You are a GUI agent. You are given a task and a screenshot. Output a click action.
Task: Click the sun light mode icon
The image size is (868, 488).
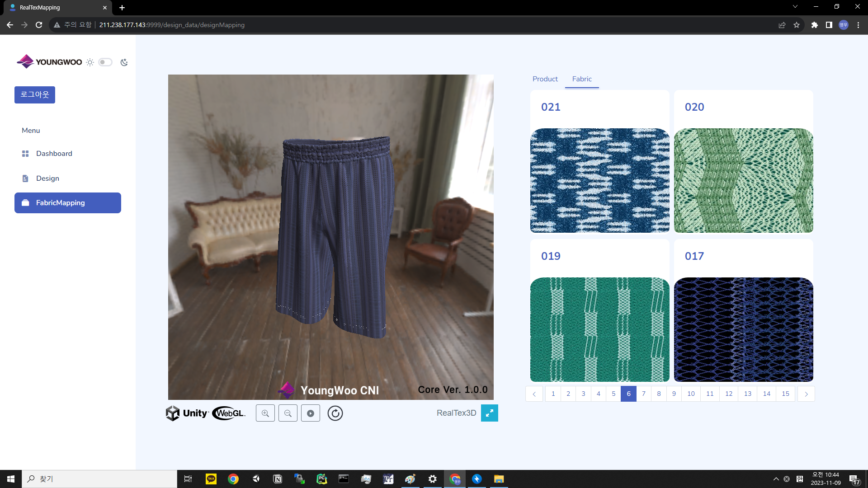[x=90, y=62]
